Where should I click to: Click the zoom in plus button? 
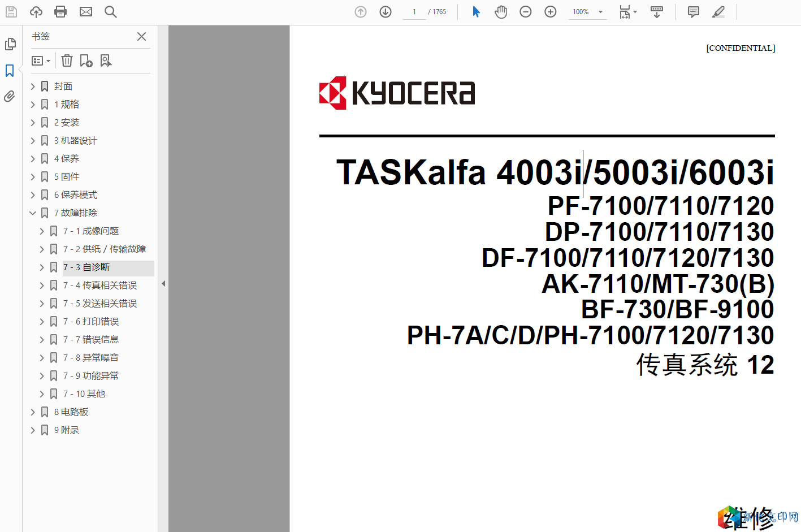tap(551, 12)
